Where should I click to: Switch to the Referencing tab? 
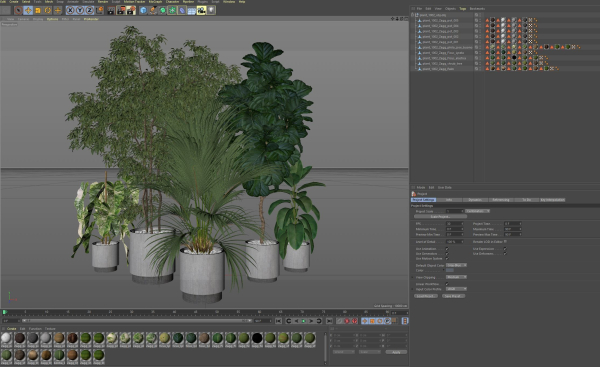[x=501, y=200]
